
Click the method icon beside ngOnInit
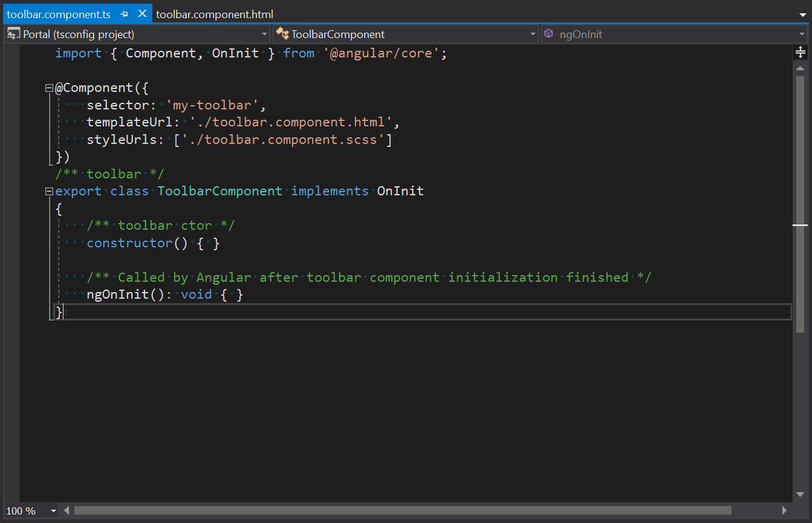(549, 34)
